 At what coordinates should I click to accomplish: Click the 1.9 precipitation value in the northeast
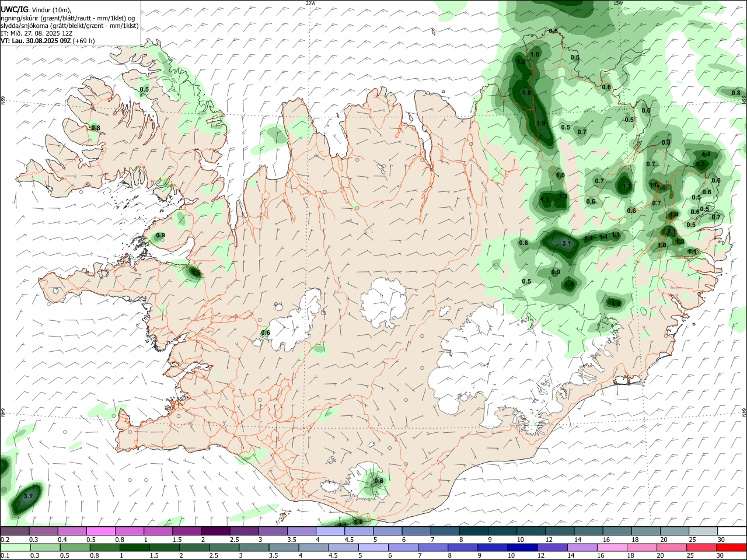(x=541, y=123)
